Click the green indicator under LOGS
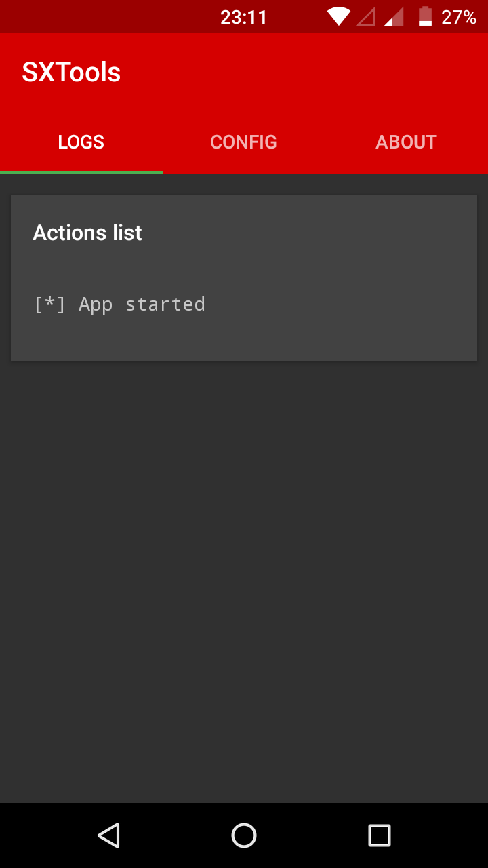The width and height of the screenshot is (488, 868). tap(81, 172)
